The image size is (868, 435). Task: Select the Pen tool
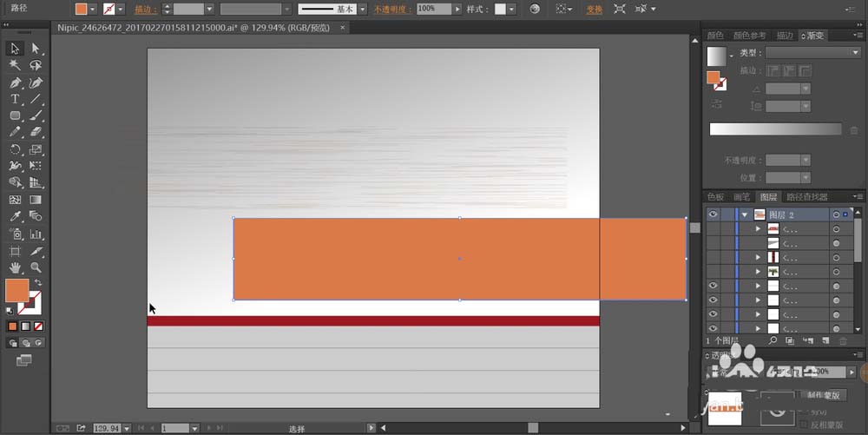(x=15, y=83)
